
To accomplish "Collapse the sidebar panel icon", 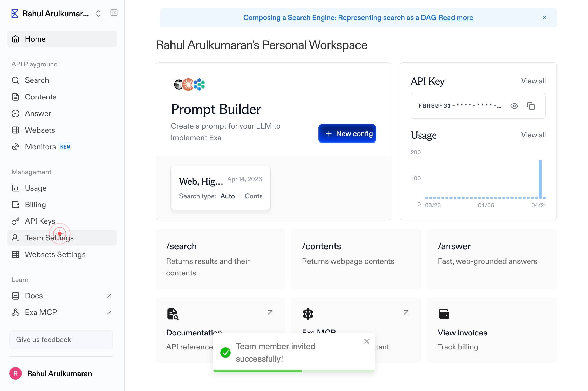I will click(x=114, y=13).
